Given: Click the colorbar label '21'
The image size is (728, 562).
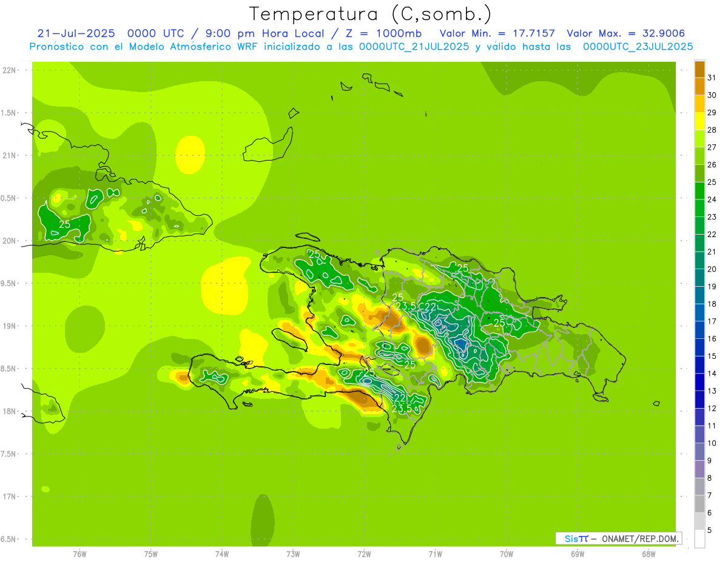Looking at the screenshot, I should point(712,252).
